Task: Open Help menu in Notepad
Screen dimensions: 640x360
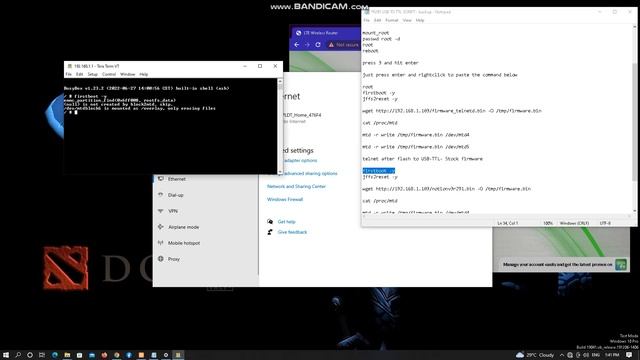Action: pyautogui.click(x=420, y=20)
